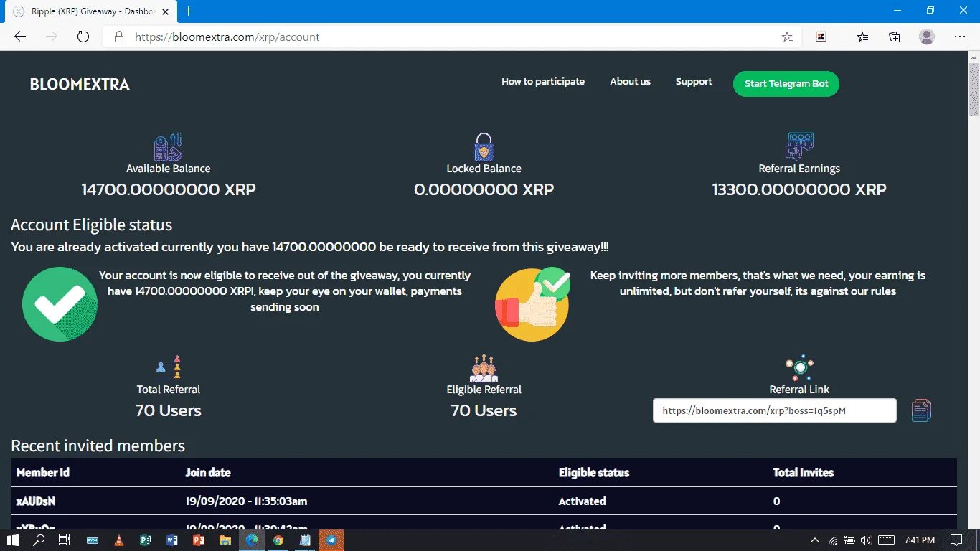This screenshot has width=980, height=551.
Task: Click the Join date column header
Action: (x=208, y=473)
